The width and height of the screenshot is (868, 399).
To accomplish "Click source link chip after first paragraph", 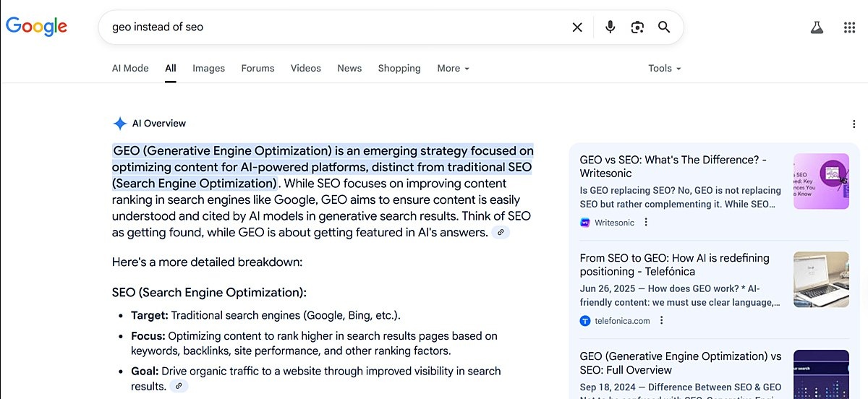I will pyautogui.click(x=501, y=233).
